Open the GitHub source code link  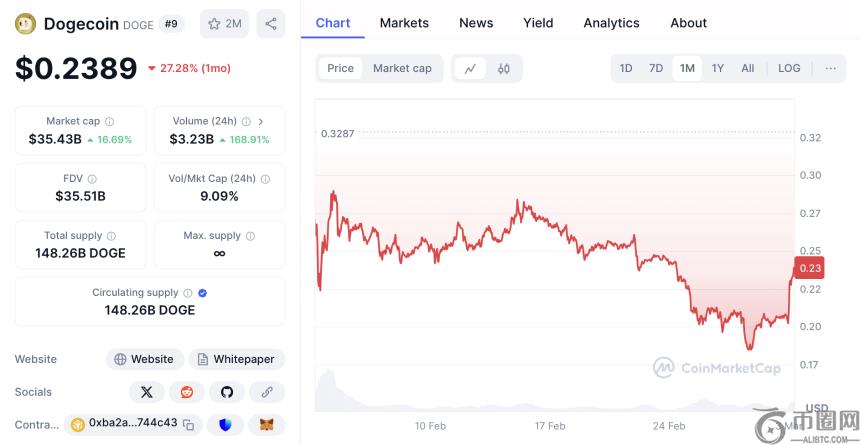[x=227, y=392]
